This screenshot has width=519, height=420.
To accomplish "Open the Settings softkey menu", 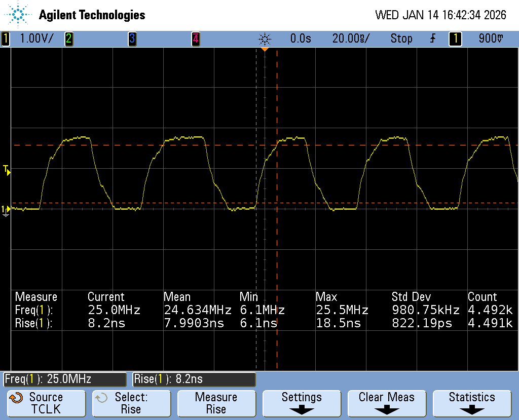I will coord(301,403).
